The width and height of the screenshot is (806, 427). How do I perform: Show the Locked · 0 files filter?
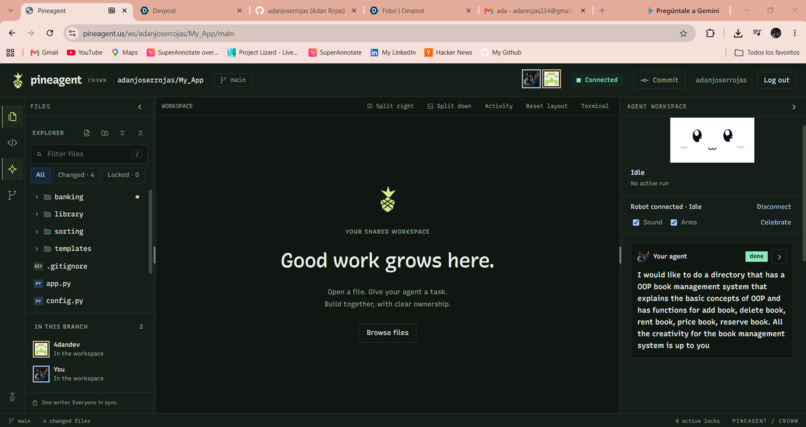[123, 175]
